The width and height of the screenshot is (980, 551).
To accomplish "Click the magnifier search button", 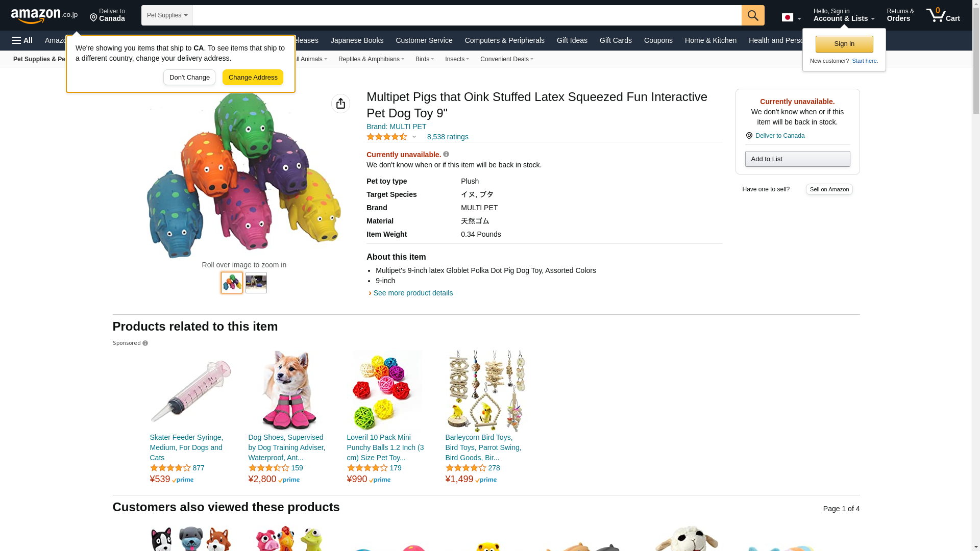I will tap(752, 15).
